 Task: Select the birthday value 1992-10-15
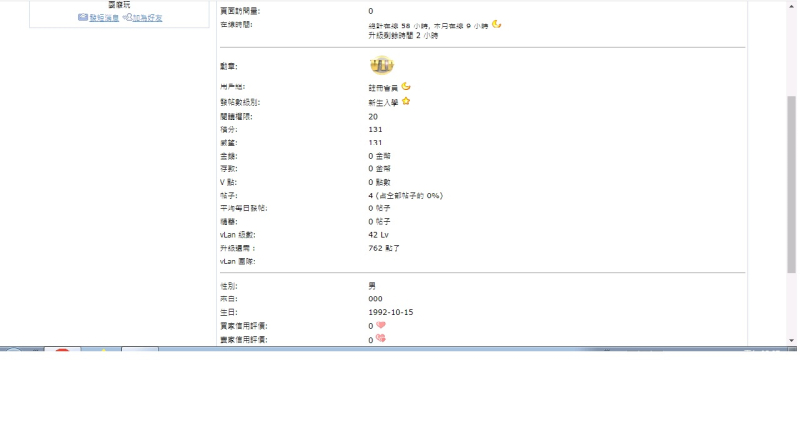click(x=391, y=312)
